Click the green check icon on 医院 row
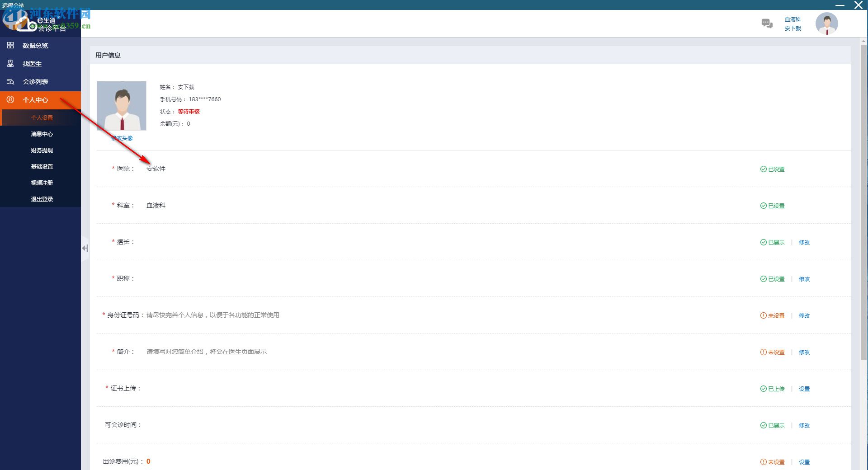The image size is (868, 470). [763, 169]
